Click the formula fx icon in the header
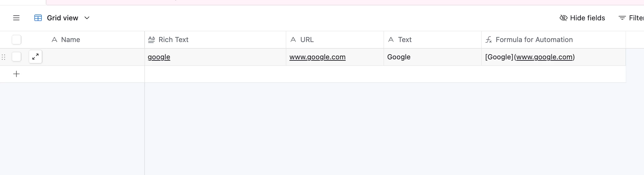 [x=489, y=40]
